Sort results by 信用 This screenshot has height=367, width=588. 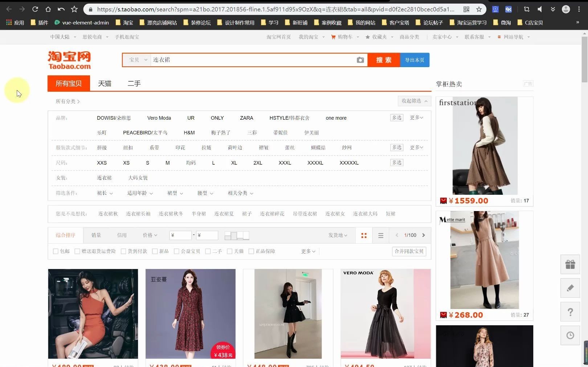(x=122, y=235)
